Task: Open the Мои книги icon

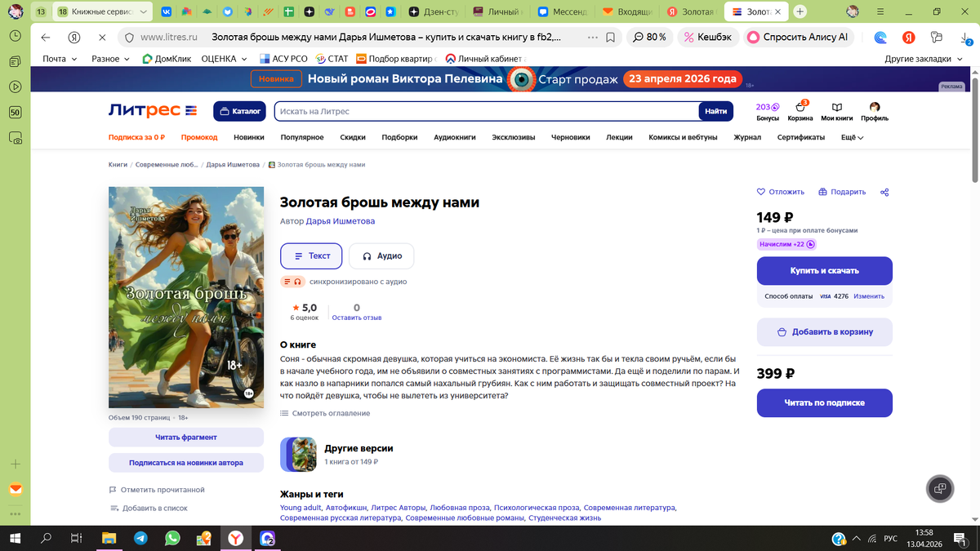Action: coord(837,111)
